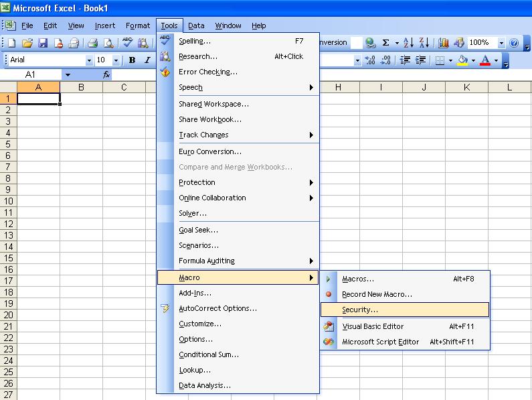The height and width of the screenshot is (400, 532).
Task: Click the Print Preview magnifier icon
Action: (x=108, y=43)
